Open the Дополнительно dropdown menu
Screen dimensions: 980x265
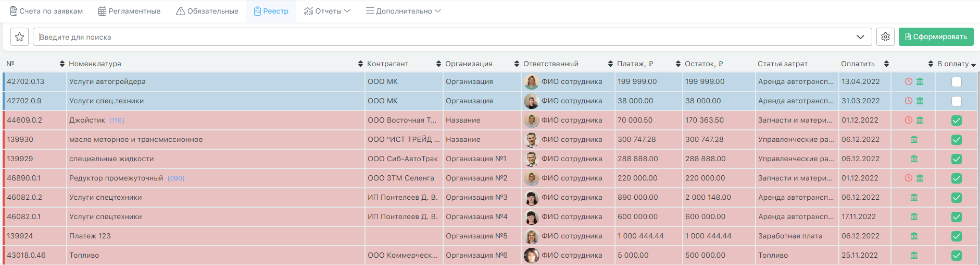(403, 11)
